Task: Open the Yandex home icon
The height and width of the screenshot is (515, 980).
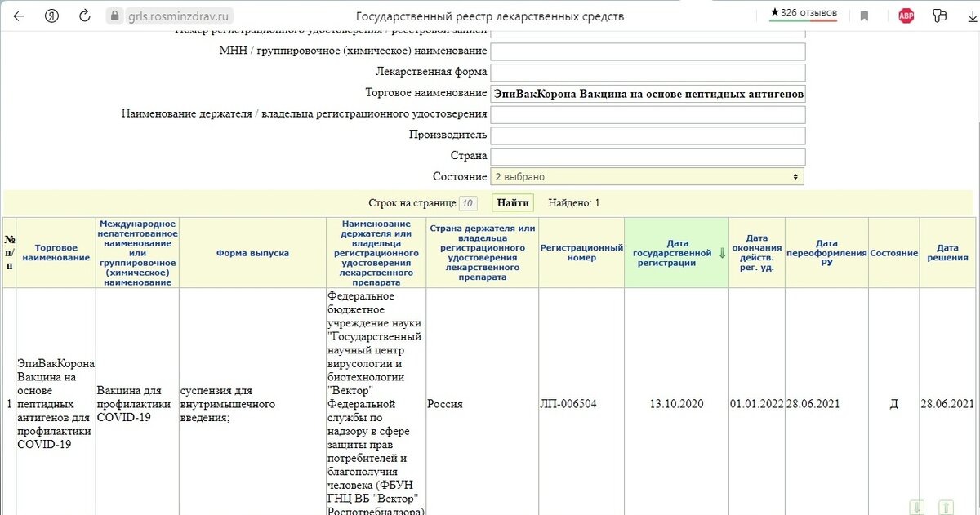Action: 51,16
